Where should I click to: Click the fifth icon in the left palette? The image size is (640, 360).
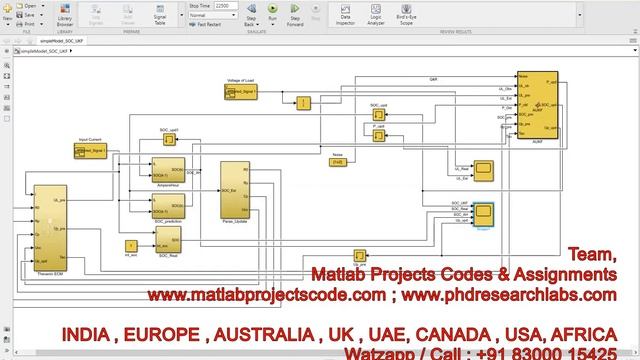coord(7,108)
